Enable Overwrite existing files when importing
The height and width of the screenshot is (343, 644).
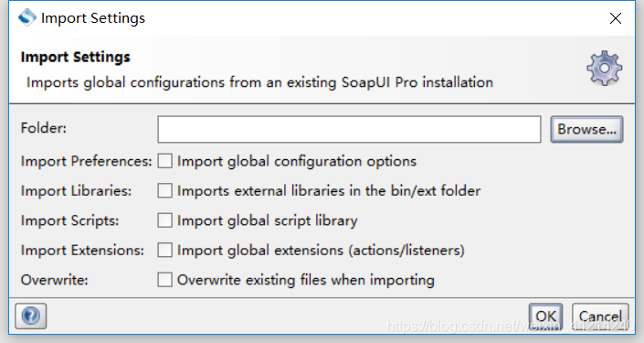[164, 280]
